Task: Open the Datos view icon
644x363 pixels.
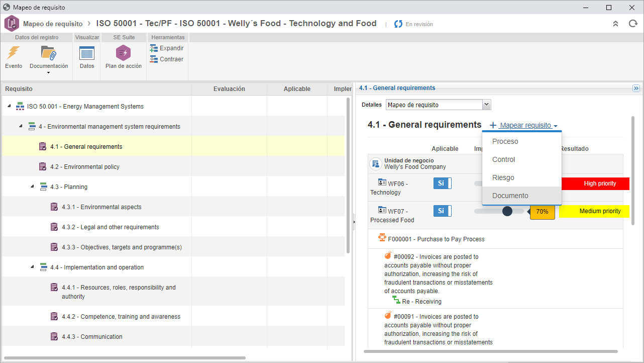Action: [x=87, y=53]
